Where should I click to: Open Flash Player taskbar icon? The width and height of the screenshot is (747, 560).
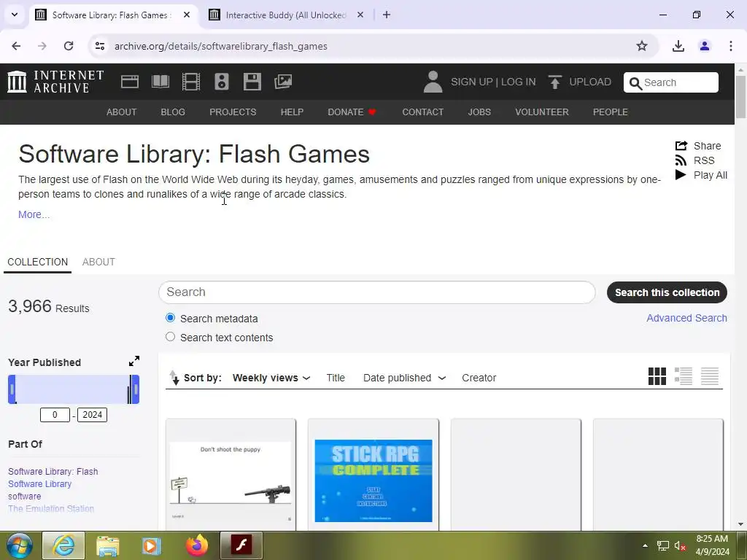tap(241, 545)
